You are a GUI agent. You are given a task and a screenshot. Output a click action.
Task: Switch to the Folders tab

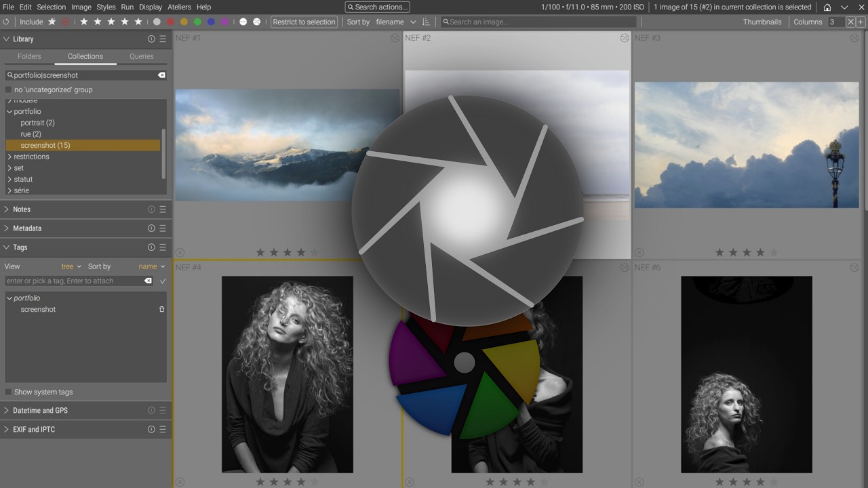(x=29, y=56)
